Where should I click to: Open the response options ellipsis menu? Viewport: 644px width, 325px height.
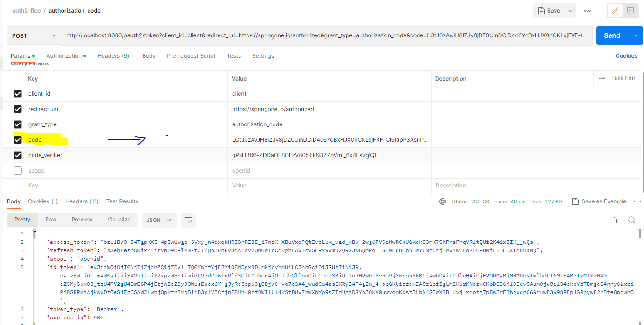click(x=637, y=201)
